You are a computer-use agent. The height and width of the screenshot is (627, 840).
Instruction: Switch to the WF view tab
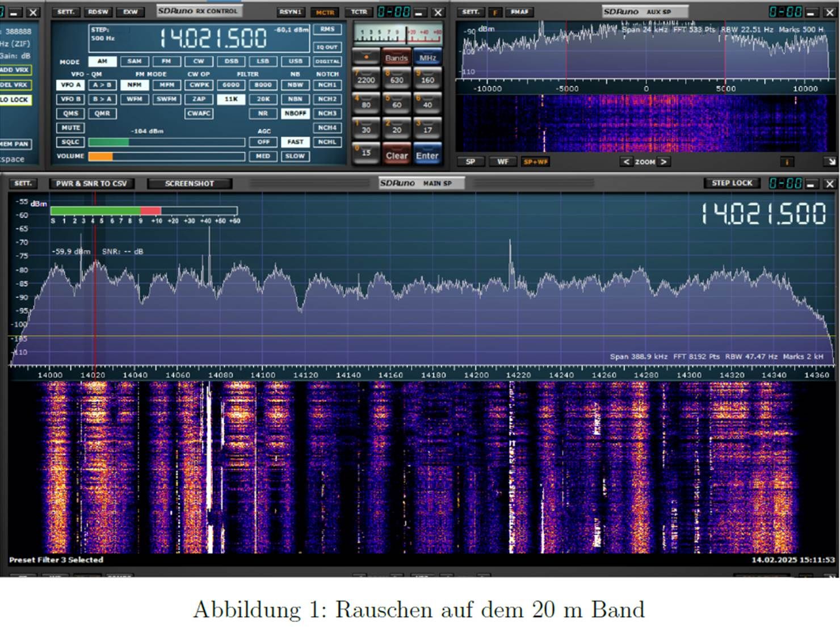pyautogui.click(x=503, y=162)
